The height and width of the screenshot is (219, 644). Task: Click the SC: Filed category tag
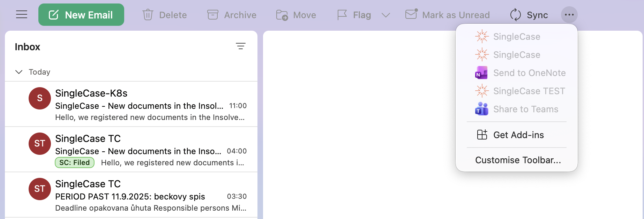[75, 163]
